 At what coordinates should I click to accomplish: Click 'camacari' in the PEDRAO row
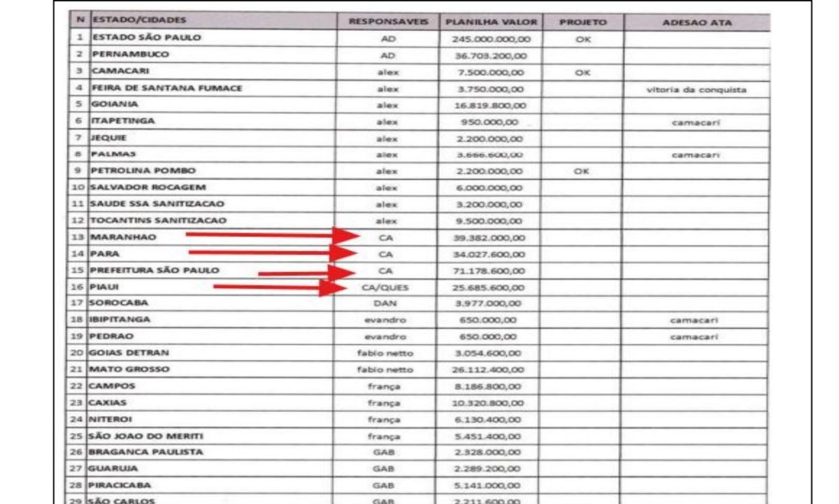coord(694,337)
